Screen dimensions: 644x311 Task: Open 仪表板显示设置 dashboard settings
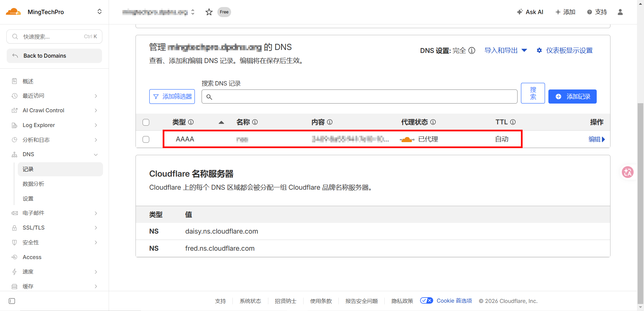565,50
